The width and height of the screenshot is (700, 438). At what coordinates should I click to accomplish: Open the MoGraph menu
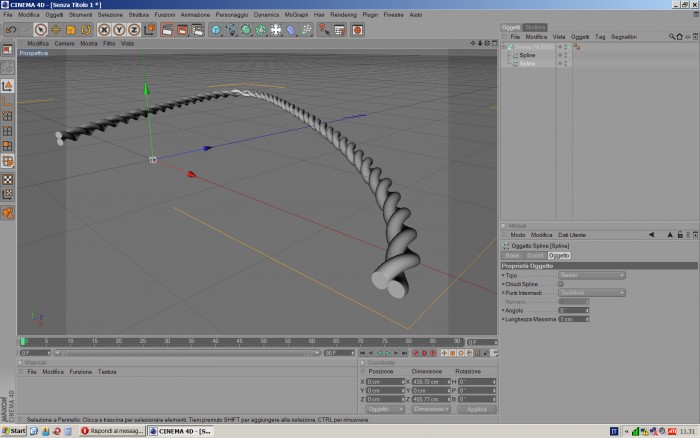(296, 15)
